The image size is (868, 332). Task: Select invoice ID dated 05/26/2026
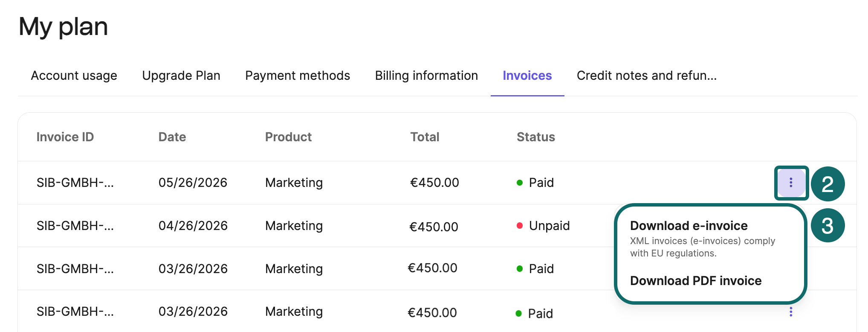click(x=75, y=183)
